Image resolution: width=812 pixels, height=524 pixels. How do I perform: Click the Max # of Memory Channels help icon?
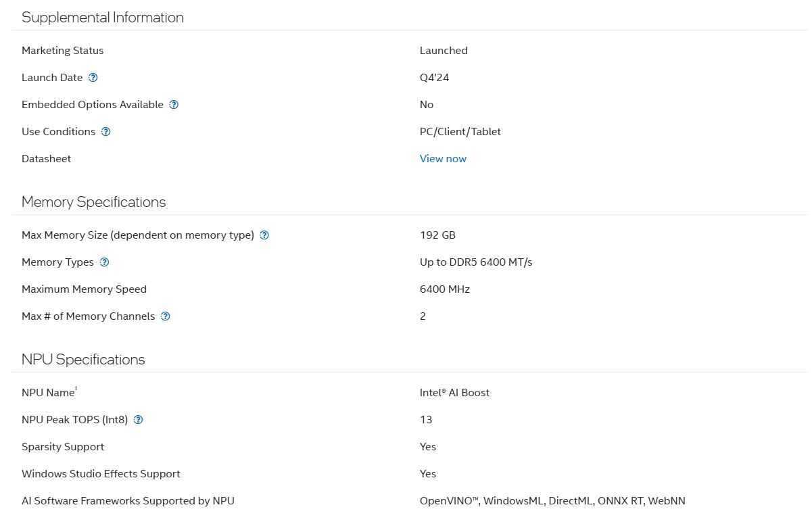(x=166, y=316)
